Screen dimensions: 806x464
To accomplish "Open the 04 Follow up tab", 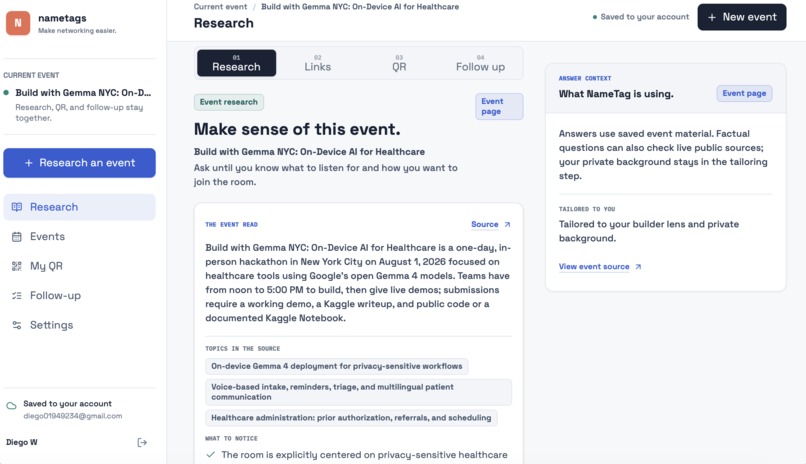I will click(x=480, y=63).
